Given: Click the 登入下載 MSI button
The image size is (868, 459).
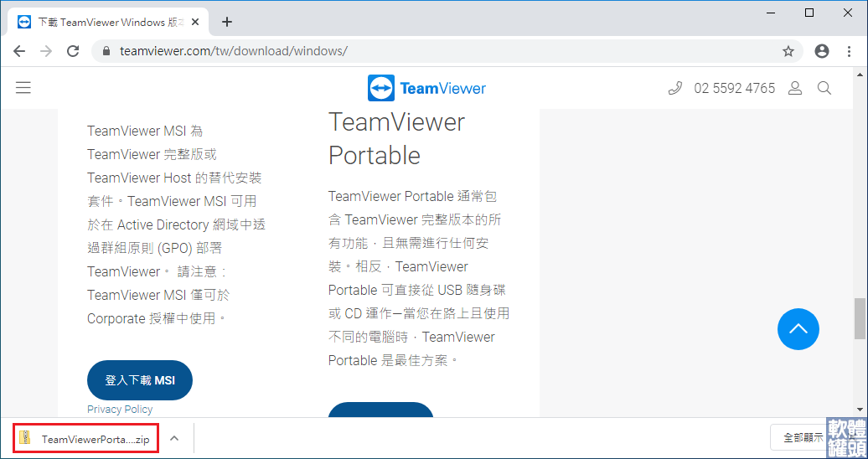Looking at the screenshot, I should [139, 380].
